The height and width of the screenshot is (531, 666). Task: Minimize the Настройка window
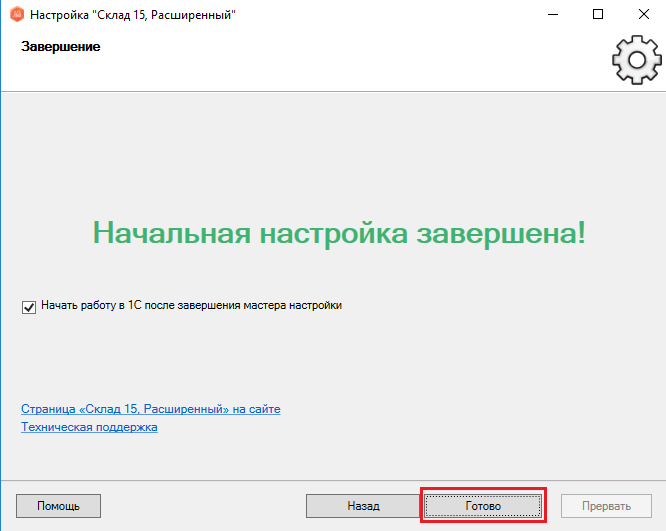point(553,14)
